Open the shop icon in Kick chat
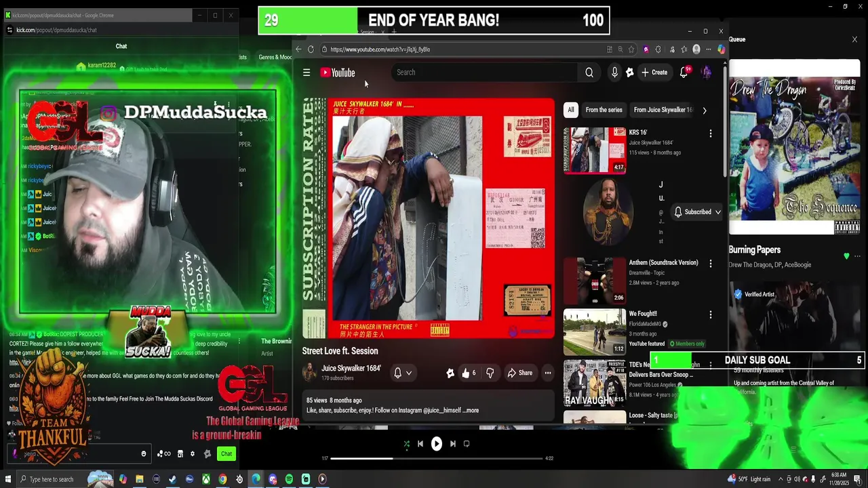Viewport: 868px width, 488px height. (180, 454)
